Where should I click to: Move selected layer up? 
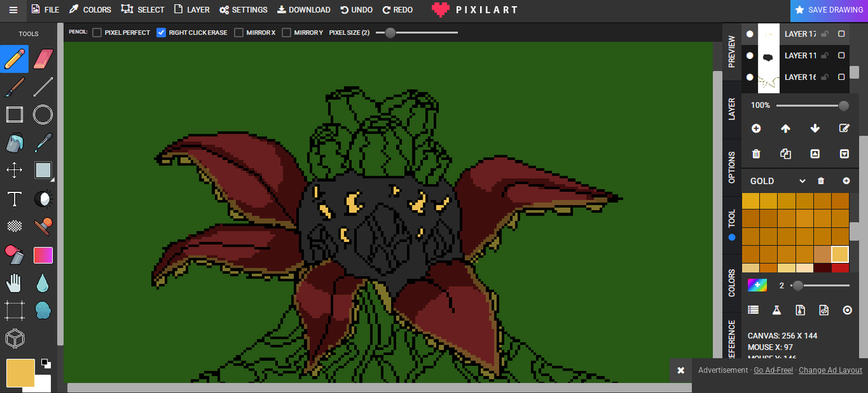click(785, 128)
